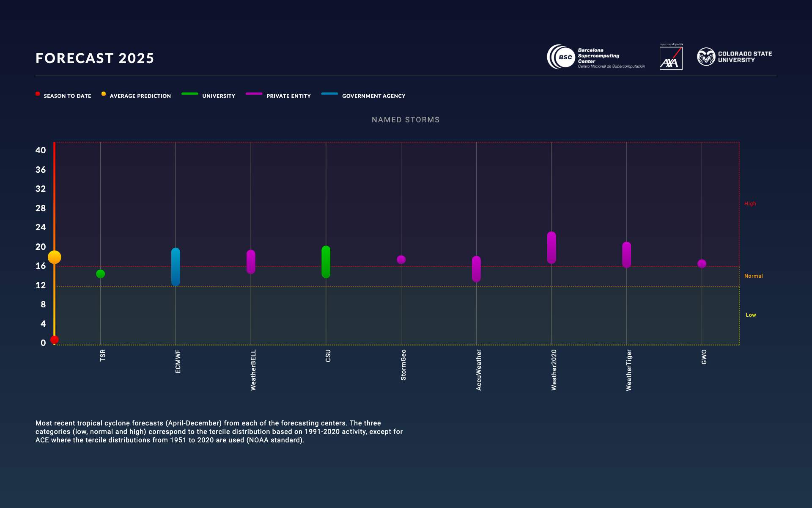Click the Barcelona Supercomputing Center logo
The height and width of the screenshot is (508, 812).
[x=596, y=58]
